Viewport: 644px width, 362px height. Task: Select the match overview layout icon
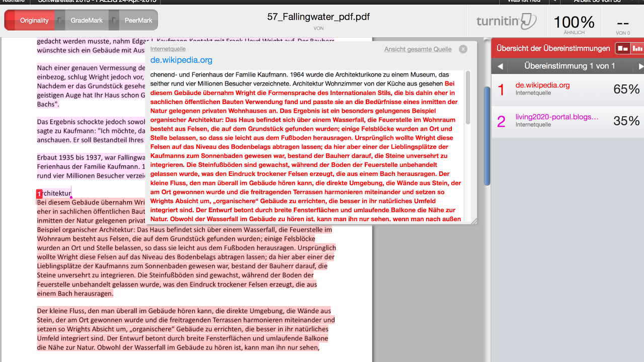(x=623, y=48)
